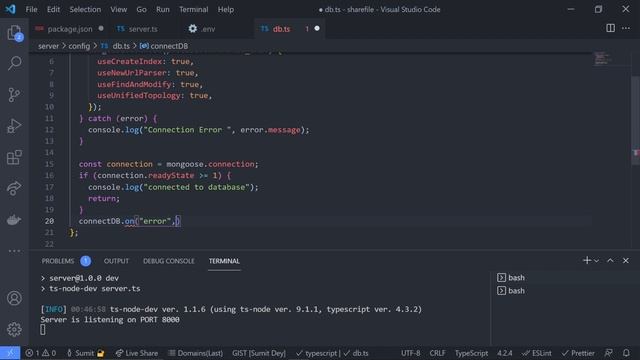Open the Extensions view
This screenshot has height=360, width=640.
tap(14, 157)
